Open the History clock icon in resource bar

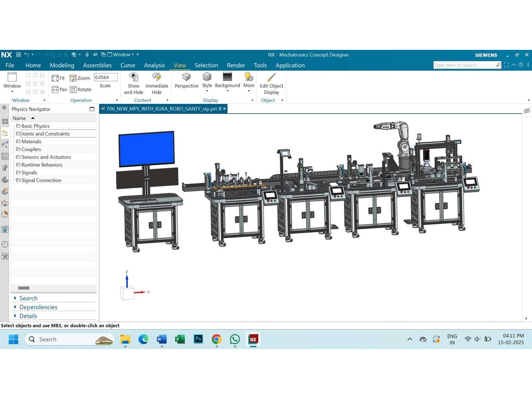5,244
